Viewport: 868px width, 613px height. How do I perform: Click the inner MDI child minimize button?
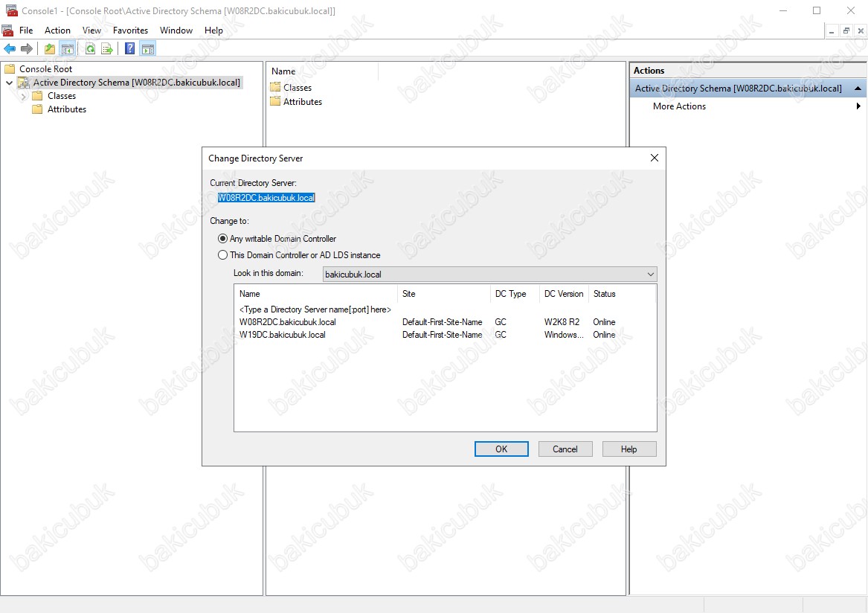832,31
